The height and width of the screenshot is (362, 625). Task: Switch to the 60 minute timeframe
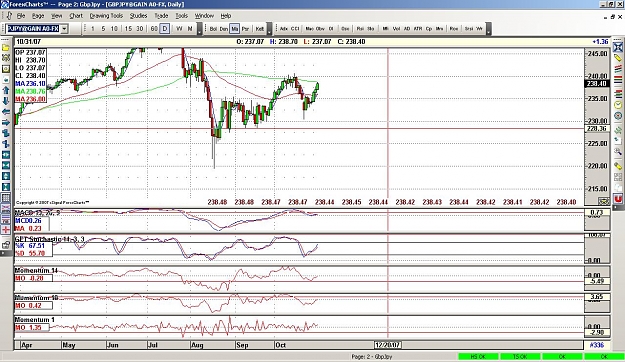154,29
